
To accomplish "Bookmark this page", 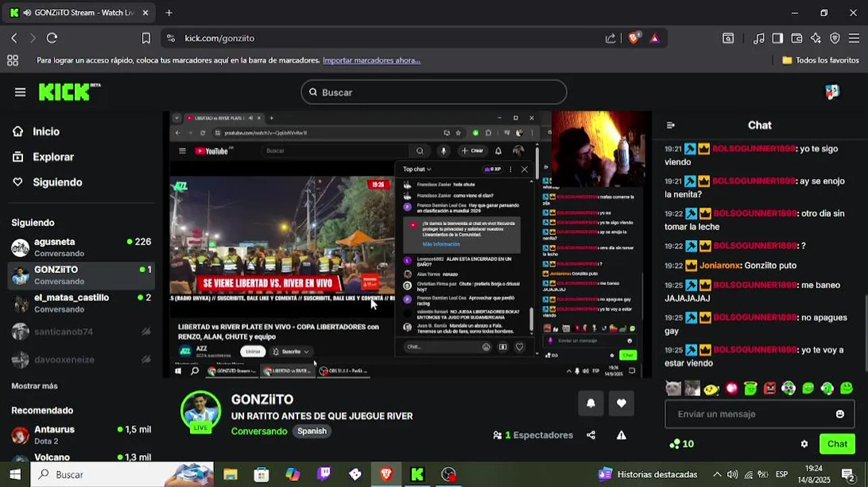I will pyautogui.click(x=146, y=38).
